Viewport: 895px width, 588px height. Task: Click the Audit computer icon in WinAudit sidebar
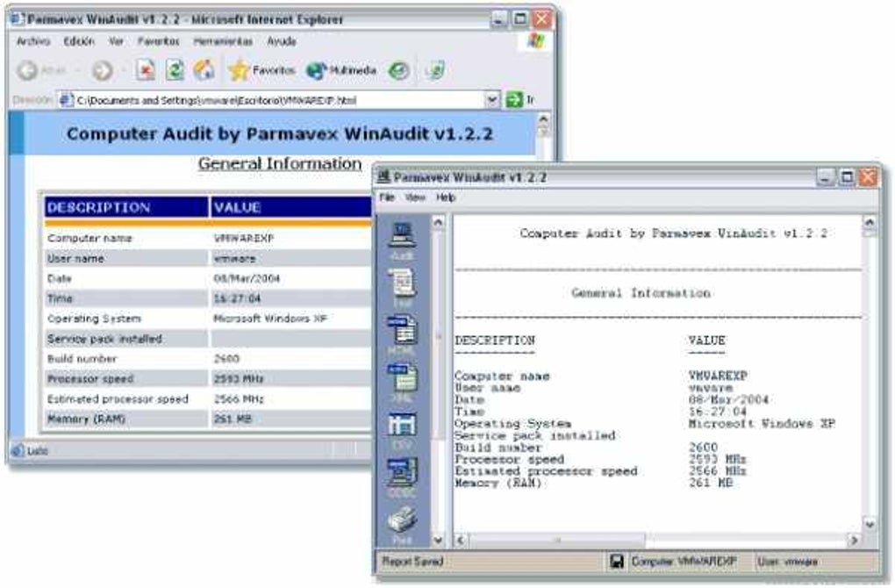pos(403,235)
